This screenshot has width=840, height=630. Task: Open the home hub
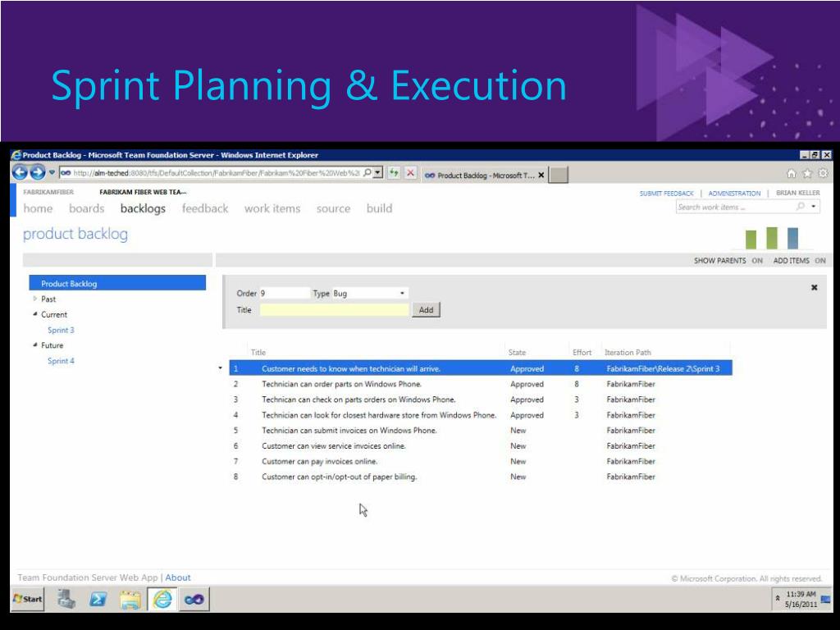(38, 208)
